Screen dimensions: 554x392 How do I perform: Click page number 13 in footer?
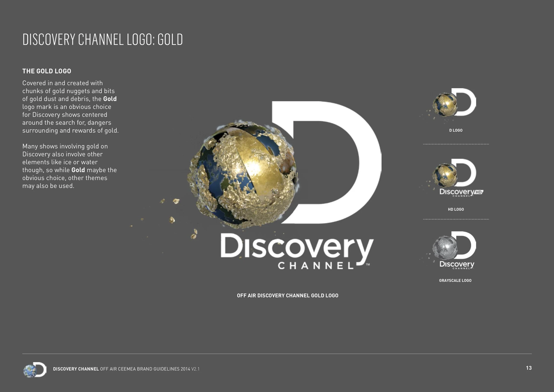pos(529,368)
